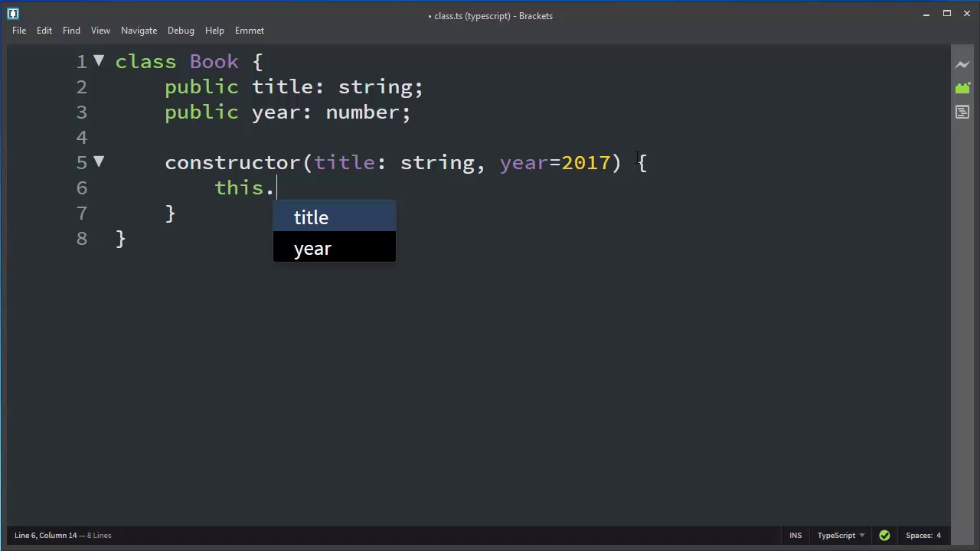Select the title autocomplete suggestion
Viewport: 980px width, 551px height.
335,217
